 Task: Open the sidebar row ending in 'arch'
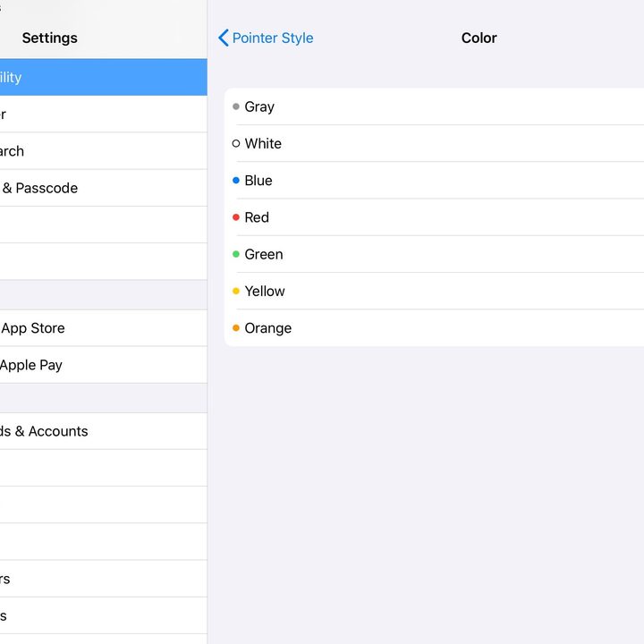point(104,151)
